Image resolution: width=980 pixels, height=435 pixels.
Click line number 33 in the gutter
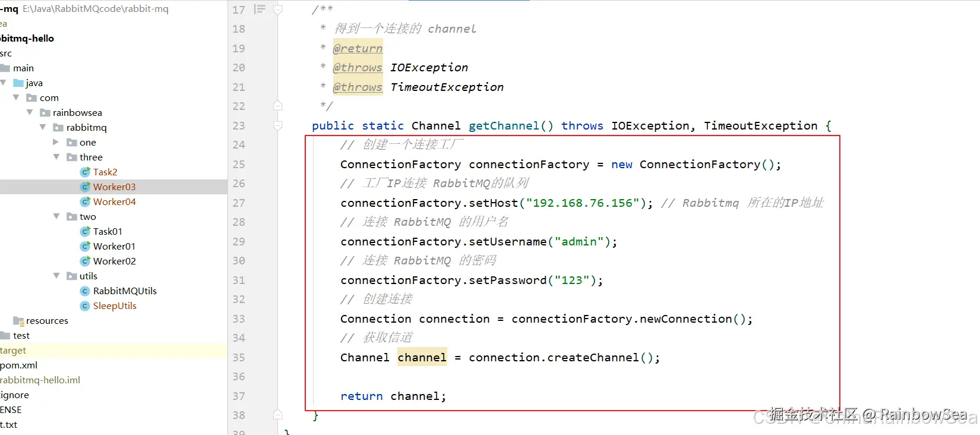point(239,319)
